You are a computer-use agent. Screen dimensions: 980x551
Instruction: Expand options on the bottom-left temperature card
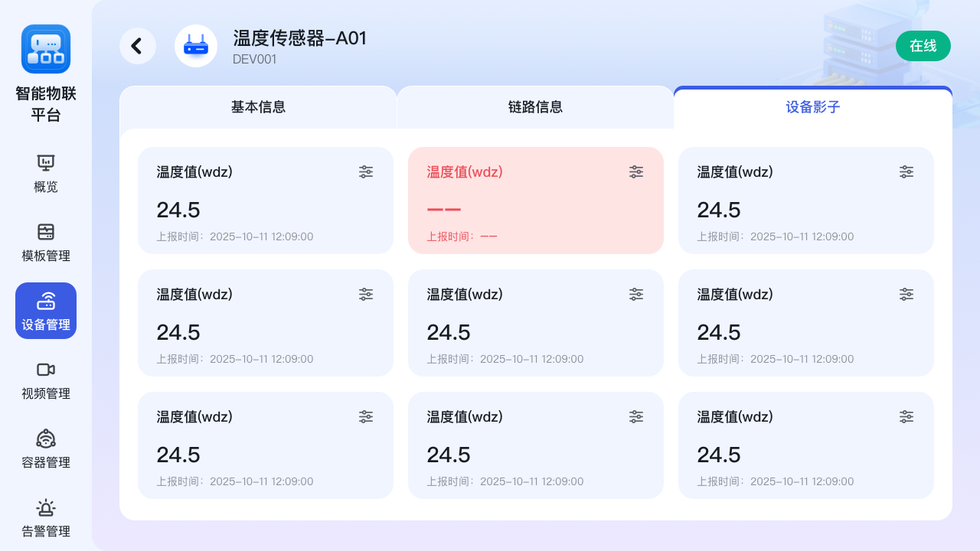click(366, 416)
